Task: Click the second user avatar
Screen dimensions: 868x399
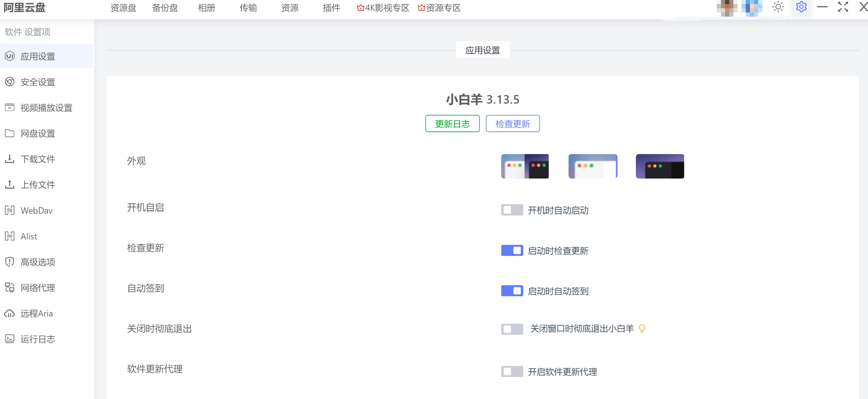Action: 752,8
